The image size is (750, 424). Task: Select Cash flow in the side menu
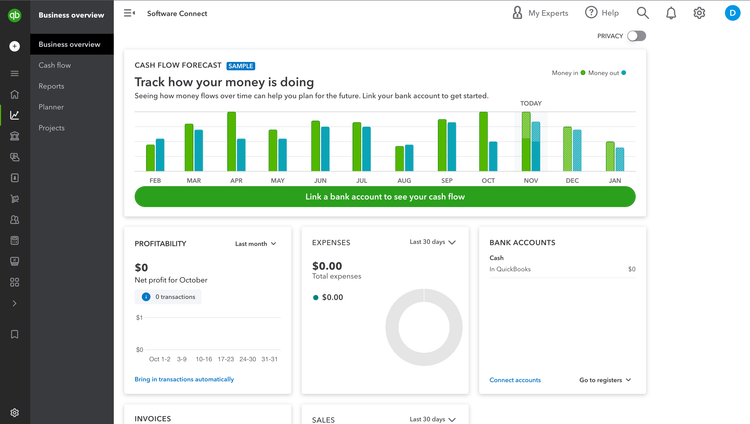55,65
